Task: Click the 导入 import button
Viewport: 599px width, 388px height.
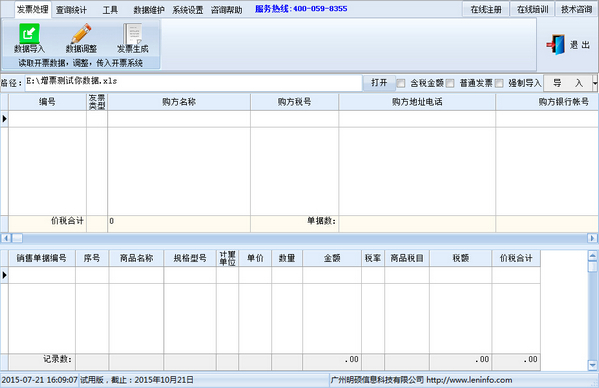Action: click(568, 83)
